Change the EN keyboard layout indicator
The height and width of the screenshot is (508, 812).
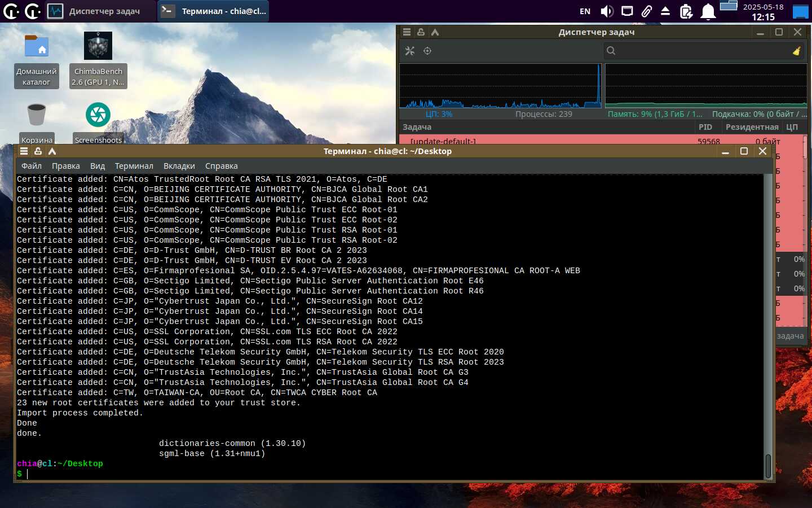pos(585,11)
